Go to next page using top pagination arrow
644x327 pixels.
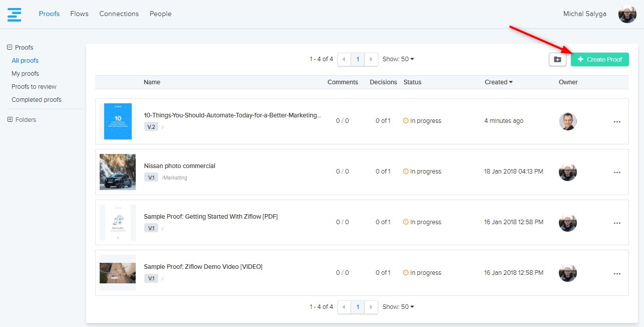[x=371, y=59]
